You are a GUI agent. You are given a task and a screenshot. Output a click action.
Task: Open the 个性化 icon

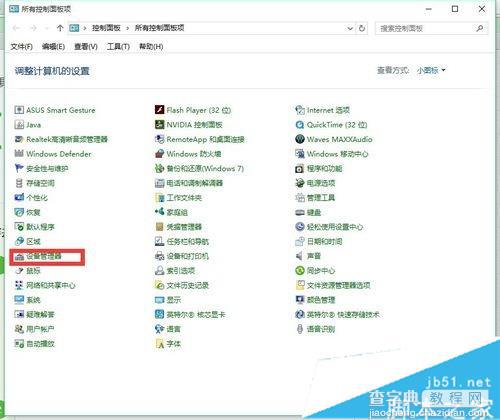[x=19, y=198]
